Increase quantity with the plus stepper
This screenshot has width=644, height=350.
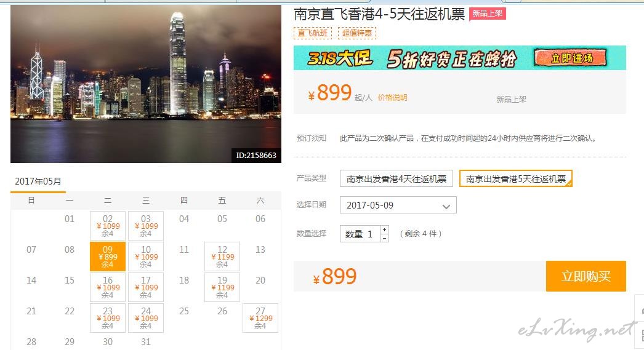[x=384, y=230]
